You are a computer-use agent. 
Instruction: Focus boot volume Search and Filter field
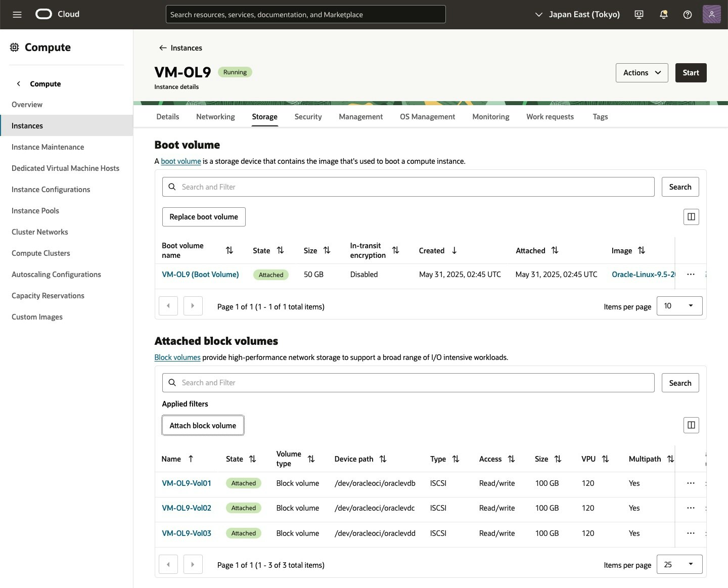408,187
